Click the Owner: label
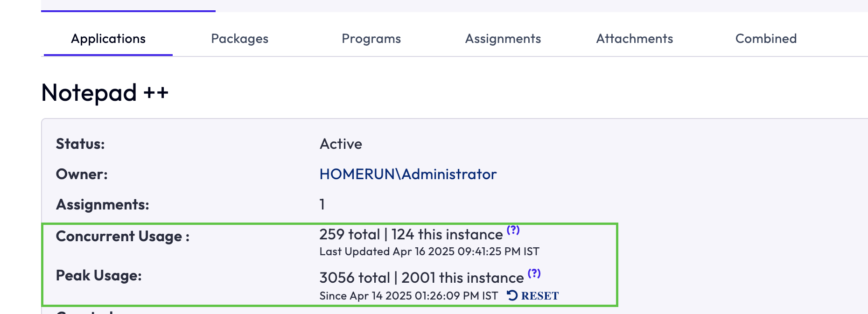 click(x=82, y=174)
